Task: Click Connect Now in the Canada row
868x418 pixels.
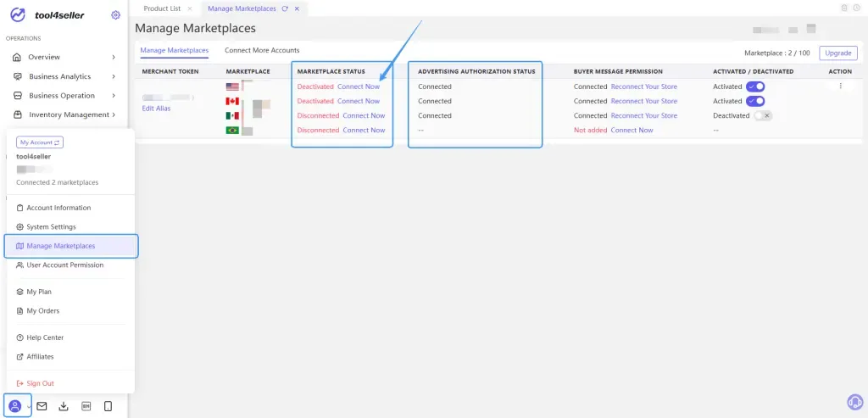Action: (359, 101)
